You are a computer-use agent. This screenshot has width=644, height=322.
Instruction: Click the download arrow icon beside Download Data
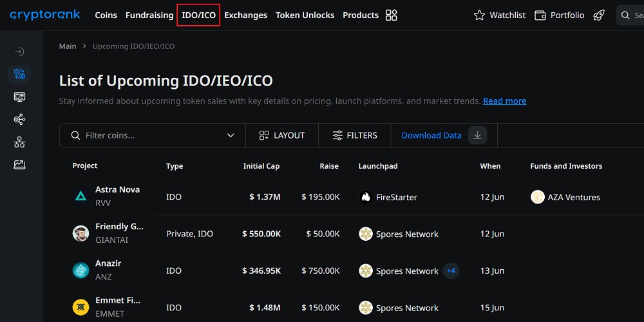pos(477,135)
